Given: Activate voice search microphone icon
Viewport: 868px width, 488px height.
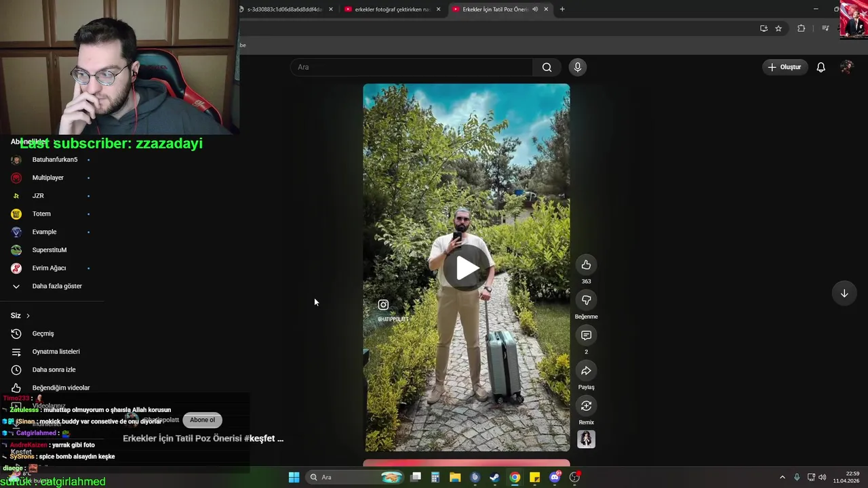Looking at the screenshot, I should 578,67.
